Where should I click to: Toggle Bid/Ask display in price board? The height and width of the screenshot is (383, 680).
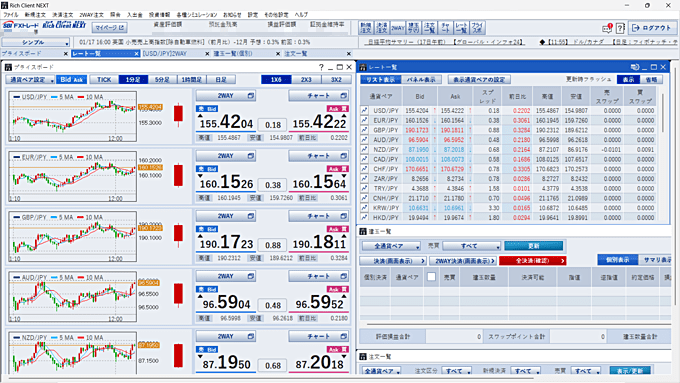[x=72, y=80]
